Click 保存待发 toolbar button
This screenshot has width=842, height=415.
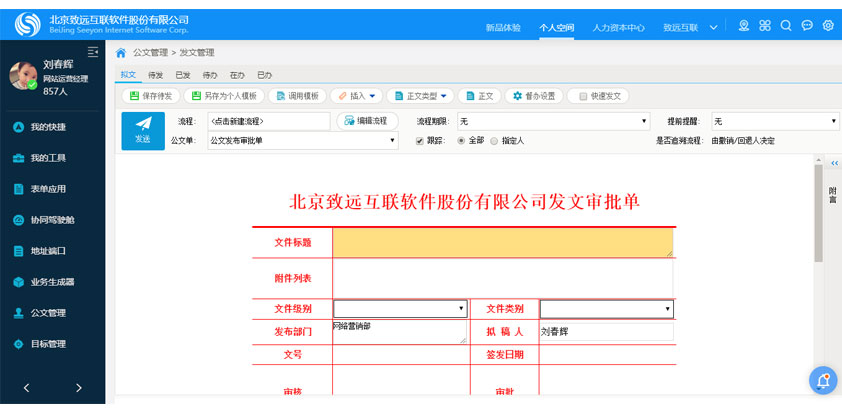(151, 96)
